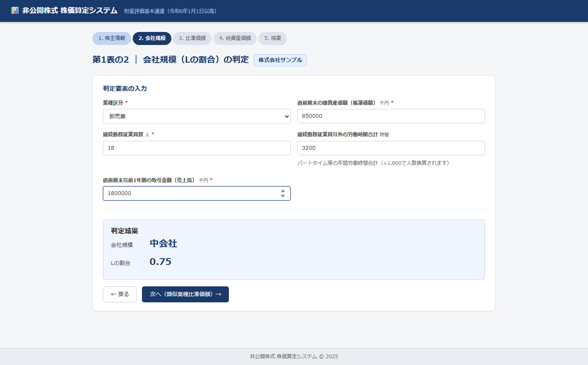Select the 労働時間合計 field with 3200
Viewport: 588px width, 365px height.
click(x=391, y=148)
